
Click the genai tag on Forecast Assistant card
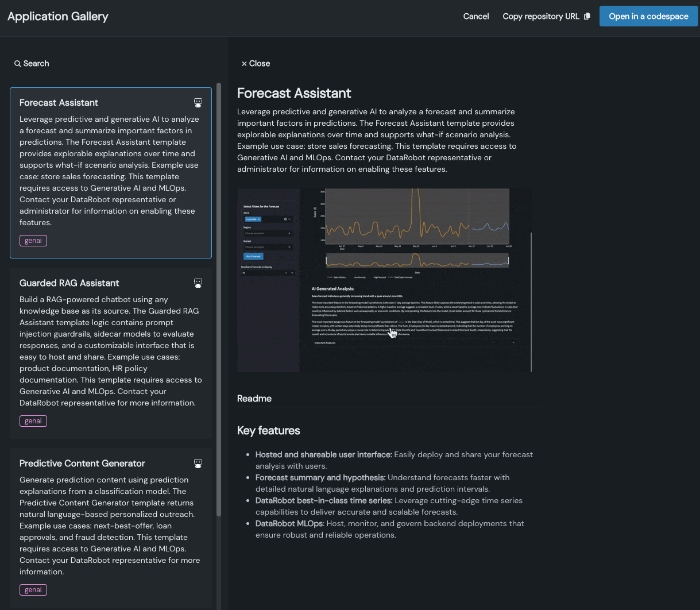coord(33,241)
